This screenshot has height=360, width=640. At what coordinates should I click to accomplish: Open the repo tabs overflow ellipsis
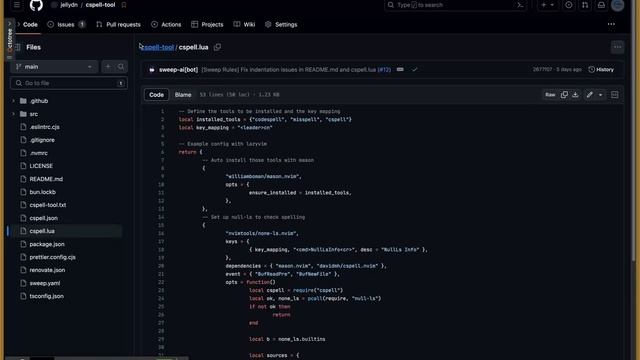pyautogui.click(x=611, y=24)
